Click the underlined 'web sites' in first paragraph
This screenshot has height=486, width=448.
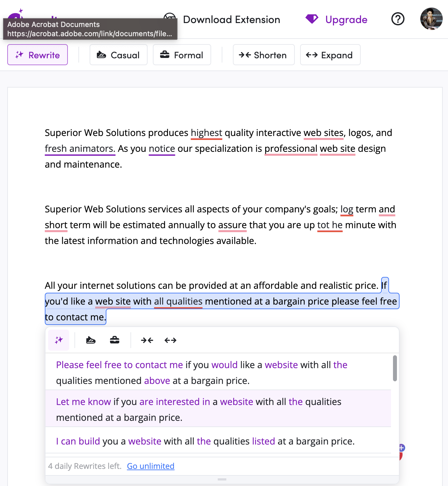[x=323, y=133]
